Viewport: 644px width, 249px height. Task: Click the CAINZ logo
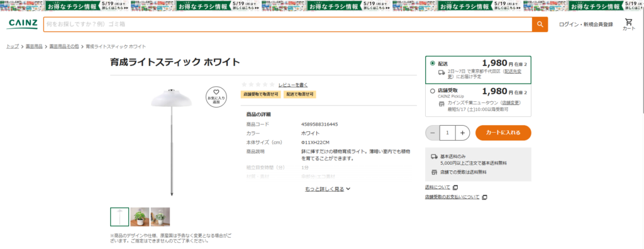(x=22, y=25)
